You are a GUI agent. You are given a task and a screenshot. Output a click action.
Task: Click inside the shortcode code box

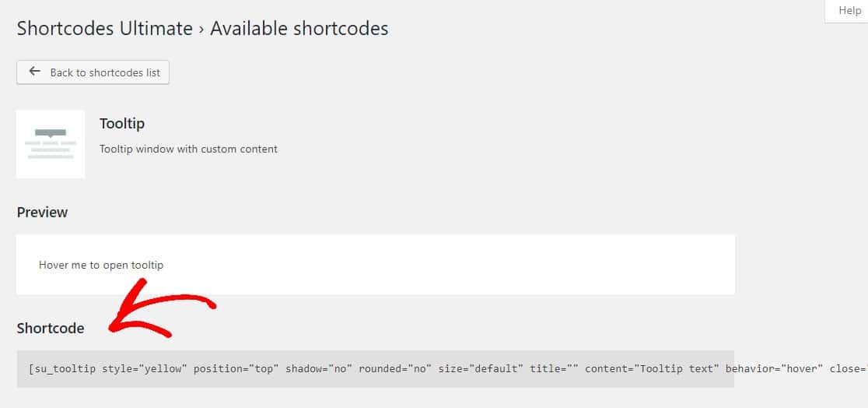coord(376,368)
